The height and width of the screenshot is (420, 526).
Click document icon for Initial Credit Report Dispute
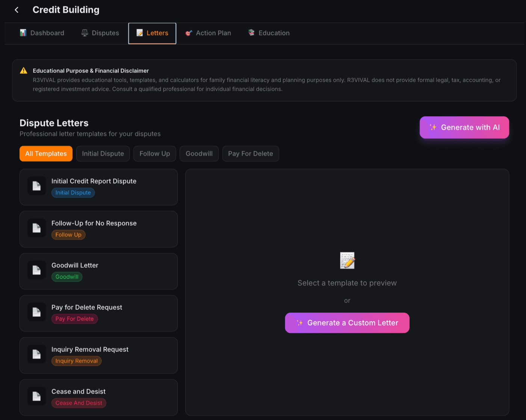[x=36, y=186]
